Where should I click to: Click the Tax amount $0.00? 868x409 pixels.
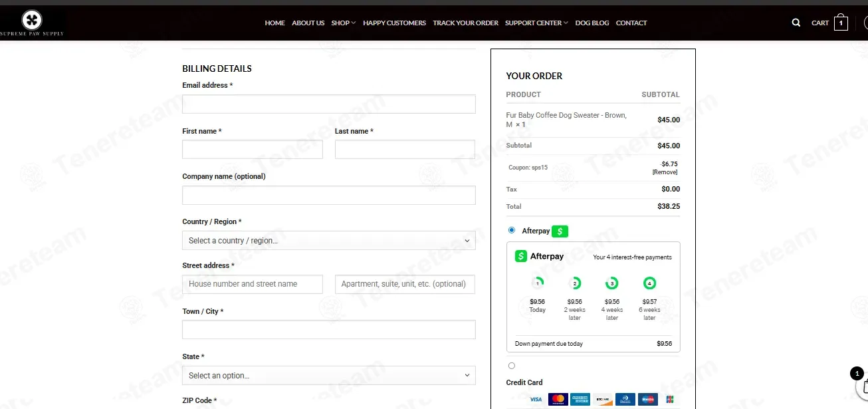[x=671, y=189]
